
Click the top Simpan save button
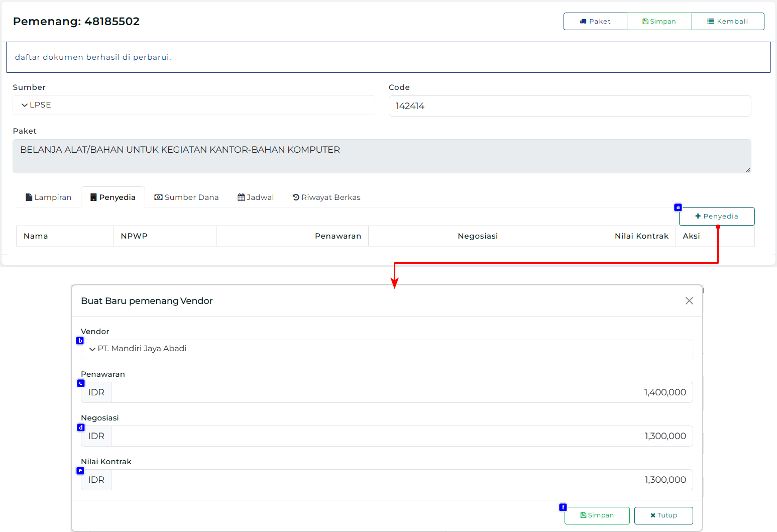pos(659,22)
